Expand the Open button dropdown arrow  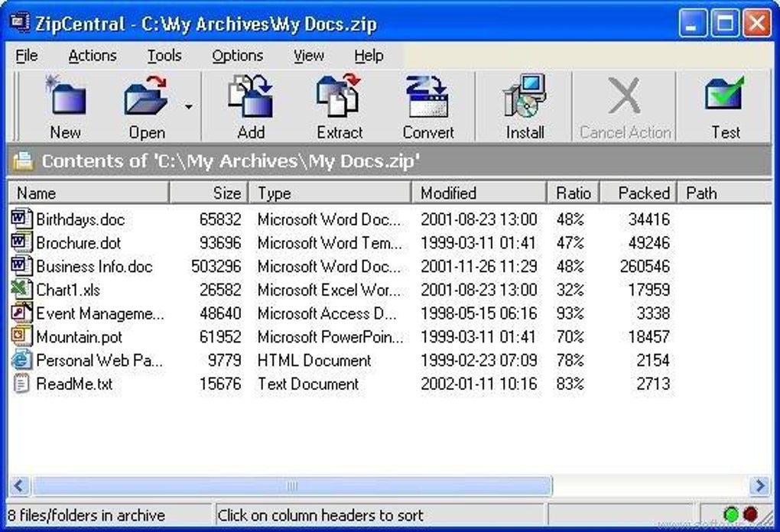coord(189,106)
